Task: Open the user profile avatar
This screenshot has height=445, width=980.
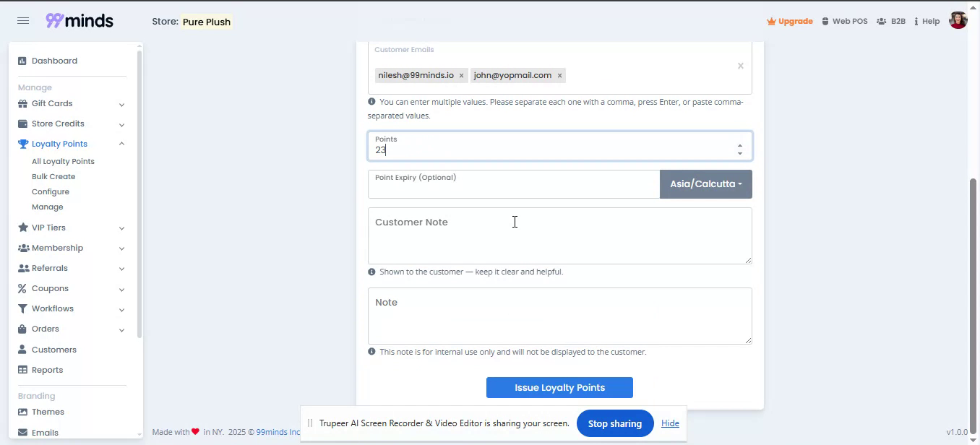Action: coord(958,20)
